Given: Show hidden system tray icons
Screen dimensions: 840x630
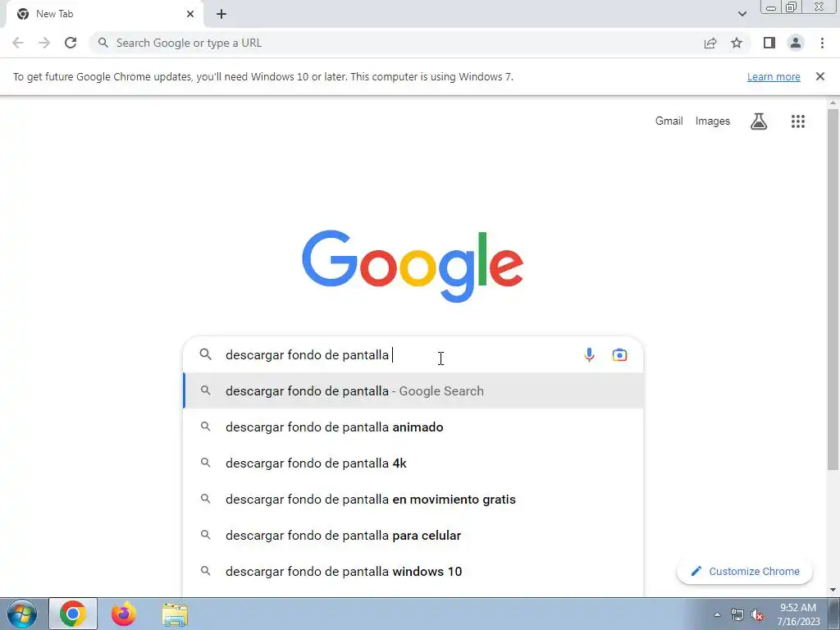Looking at the screenshot, I should pyautogui.click(x=717, y=614).
